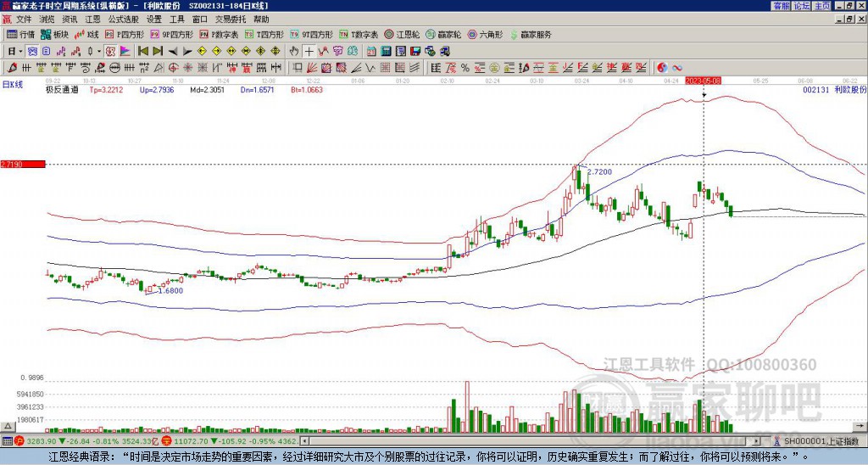Click the 日K线 label
This screenshot has width=868, height=465.
click(13, 85)
